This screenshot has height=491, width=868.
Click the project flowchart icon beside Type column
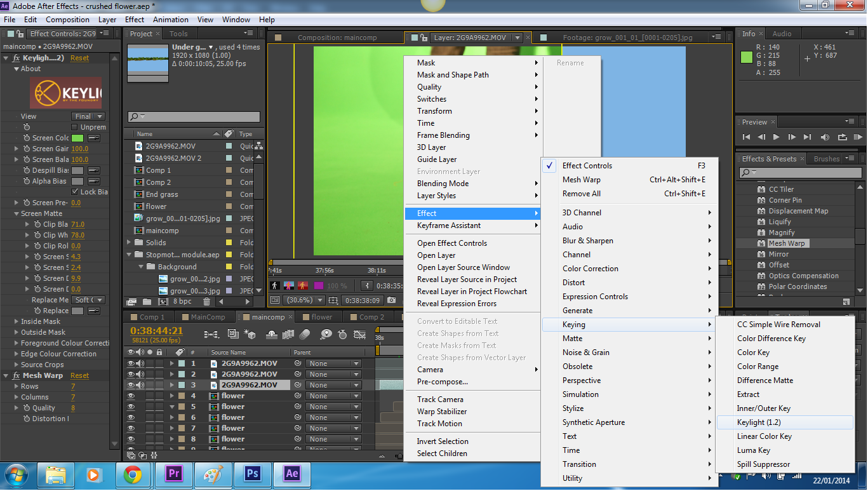pyautogui.click(x=258, y=145)
